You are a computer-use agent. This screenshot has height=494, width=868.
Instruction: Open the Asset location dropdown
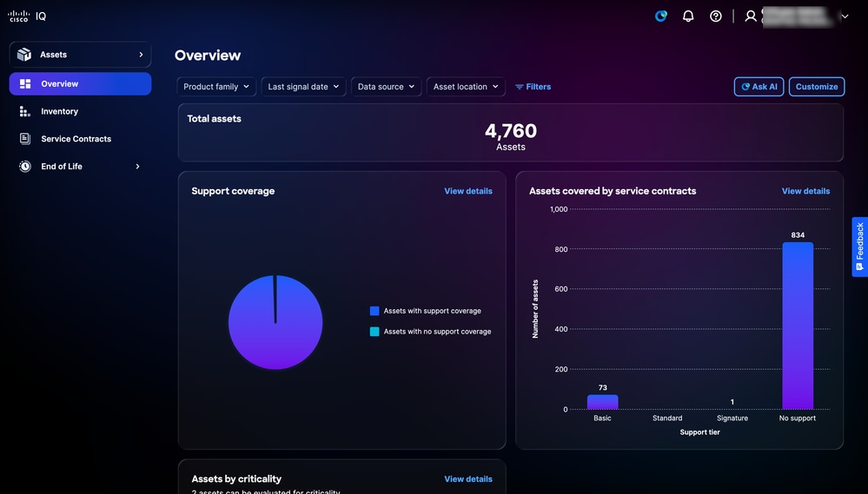point(466,86)
